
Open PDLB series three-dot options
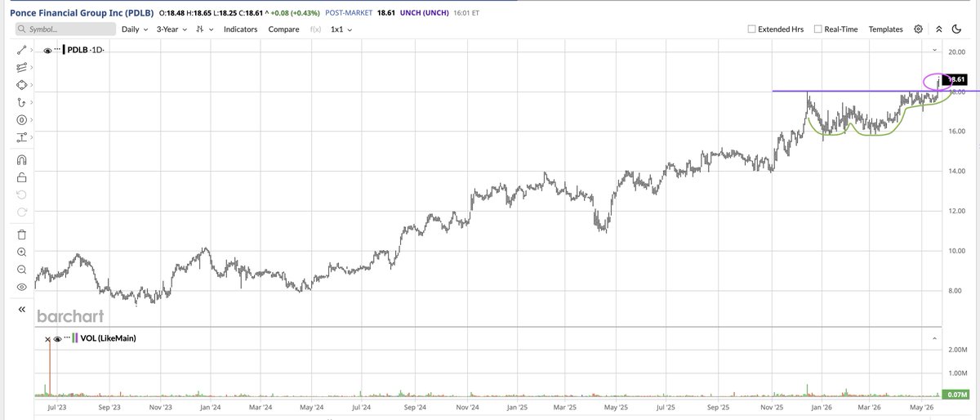coord(58,51)
